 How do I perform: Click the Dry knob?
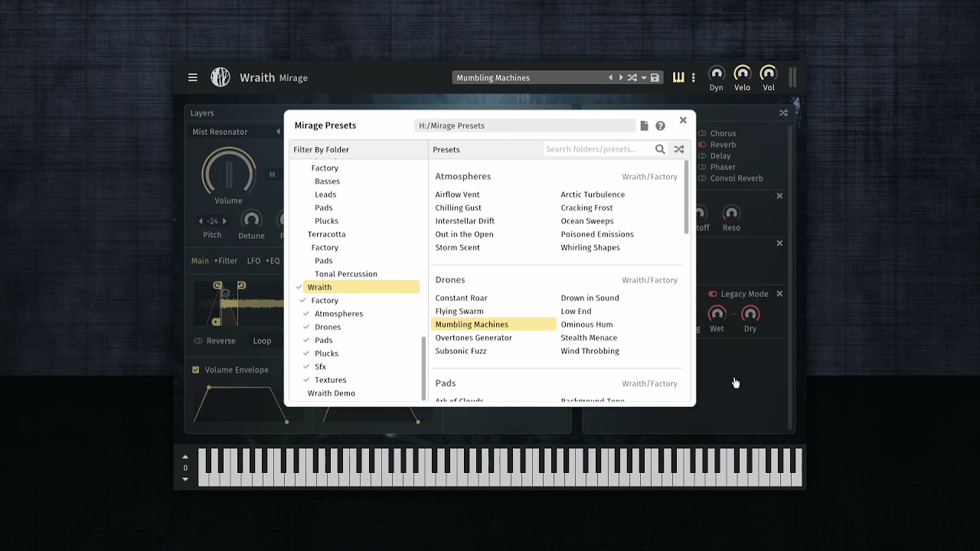[x=750, y=314]
